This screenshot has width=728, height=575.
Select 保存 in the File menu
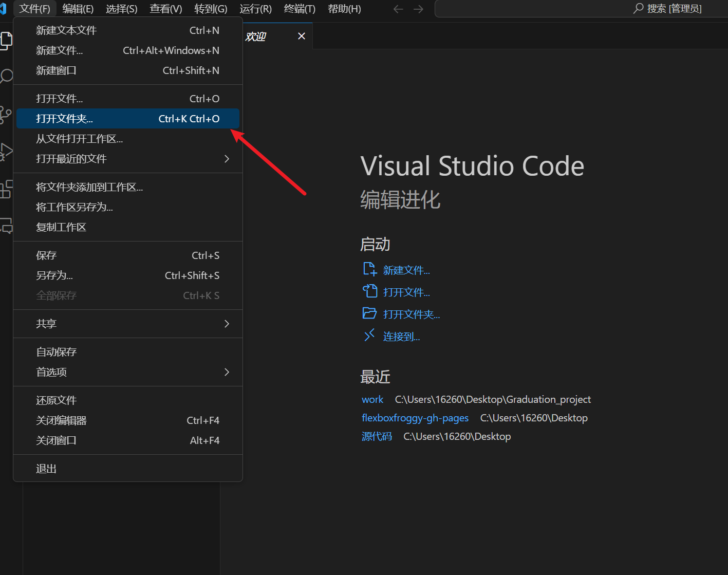pos(128,255)
